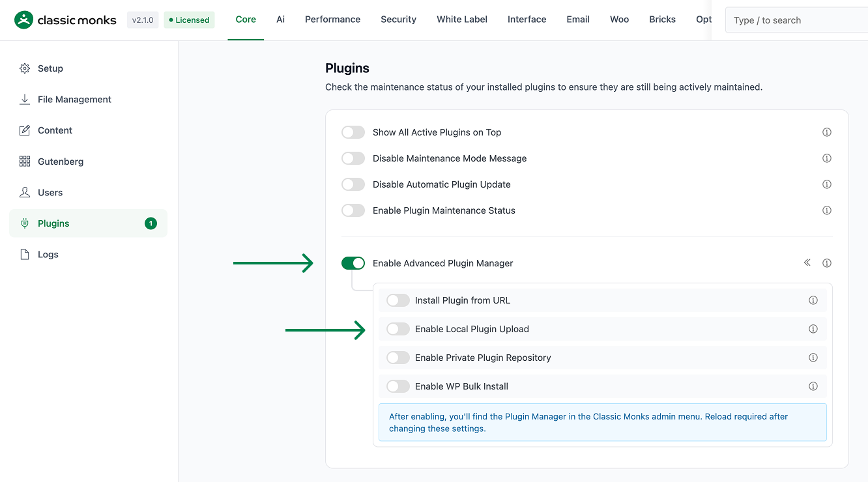Open the Performance tab
Screen dimensions: 868x482
[332, 20]
